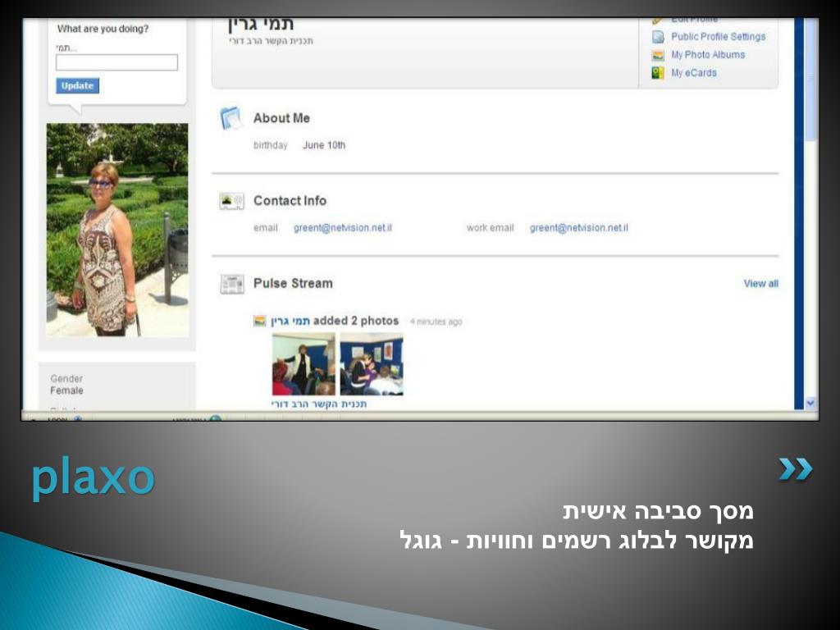Viewport: 840px width, 630px height.
Task: Open the first added photo thumbnail
Action: [x=304, y=363]
